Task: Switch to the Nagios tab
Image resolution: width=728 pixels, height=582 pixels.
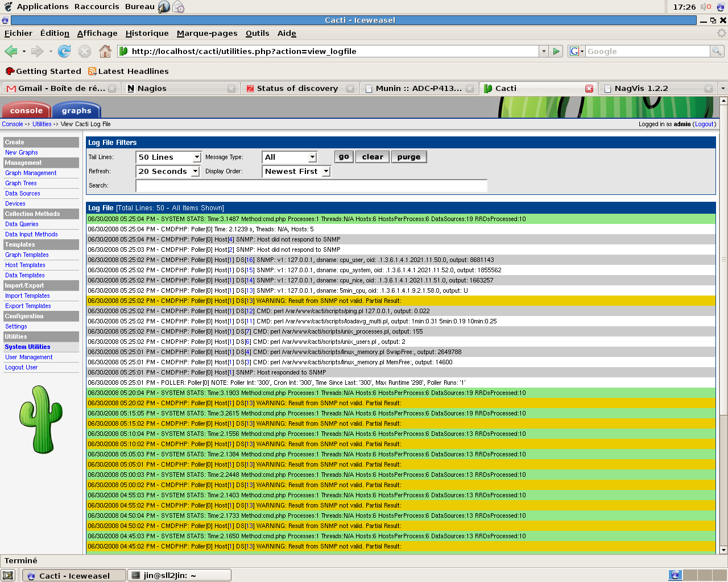Action: tap(180, 89)
